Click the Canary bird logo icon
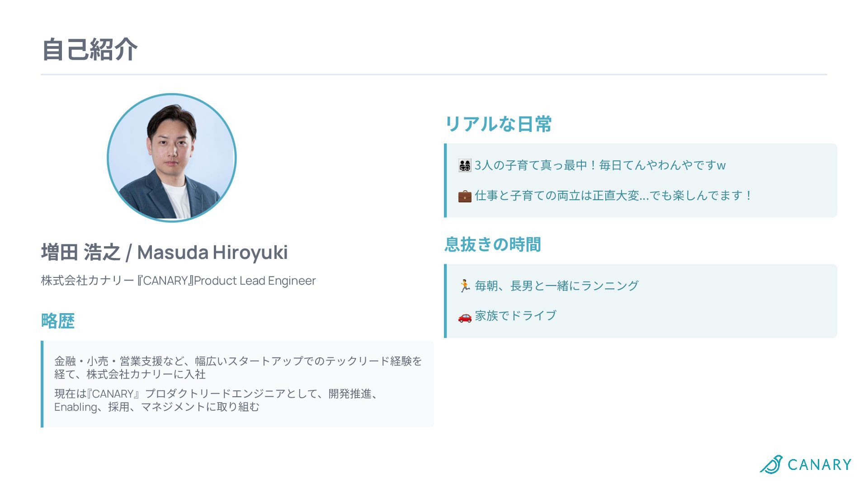Image resolution: width=868 pixels, height=488 pixels. point(771,464)
